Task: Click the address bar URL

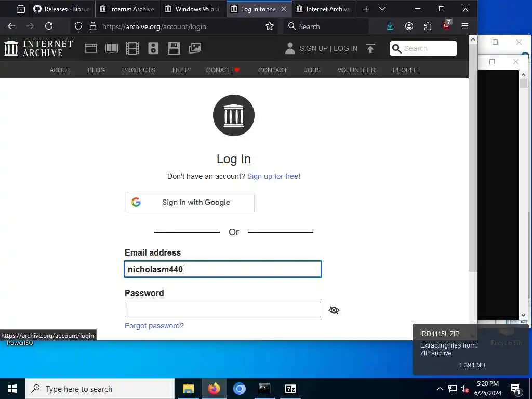Action: pyautogui.click(x=154, y=26)
